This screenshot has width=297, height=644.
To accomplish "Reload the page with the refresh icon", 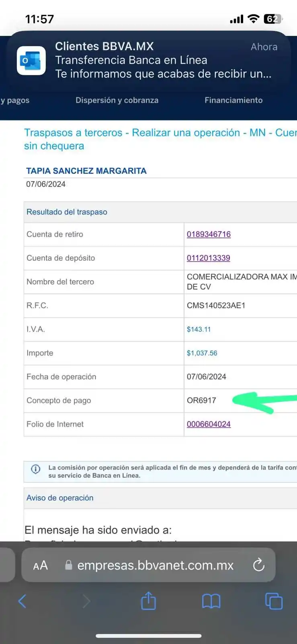I will click(259, 565).
